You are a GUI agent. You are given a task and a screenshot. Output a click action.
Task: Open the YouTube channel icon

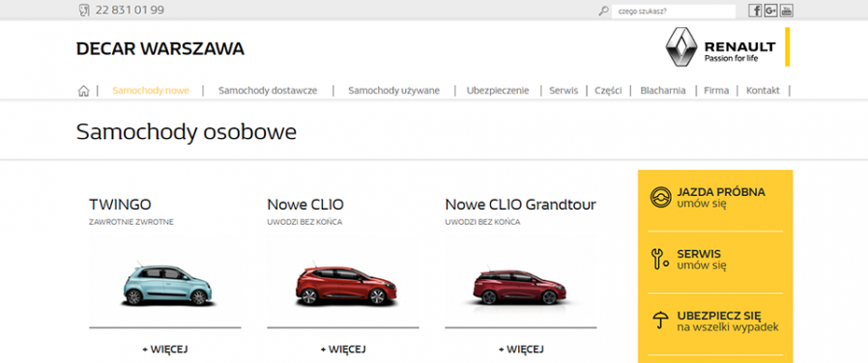tap(787, 11)
